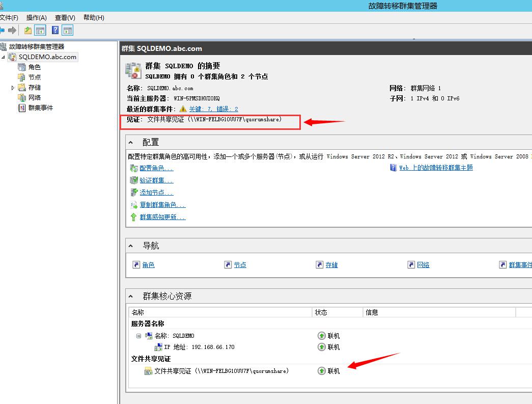The height and width of the screenshot is (404, 532).
Task: Click the shortcut icon beside 节点 navigation link
Action: (228, 265)
